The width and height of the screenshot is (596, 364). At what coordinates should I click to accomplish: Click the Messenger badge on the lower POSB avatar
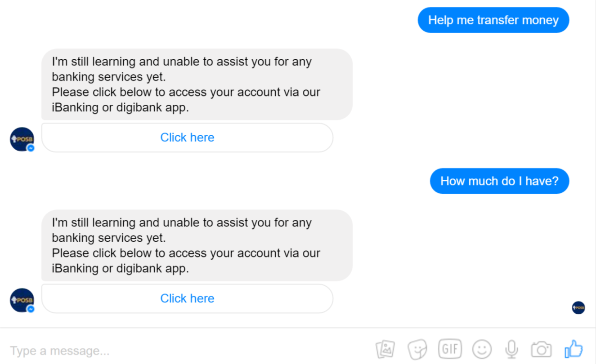click(31, 309)
